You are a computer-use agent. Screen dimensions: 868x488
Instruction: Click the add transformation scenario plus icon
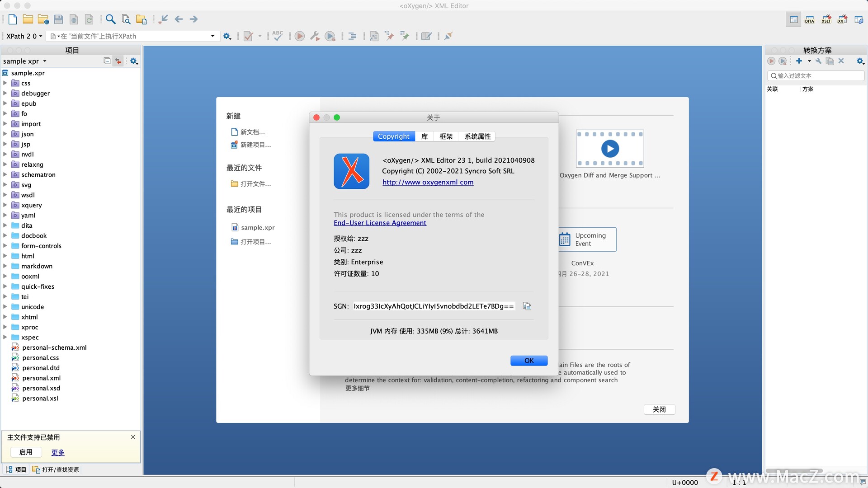click(x=799, y=61)
